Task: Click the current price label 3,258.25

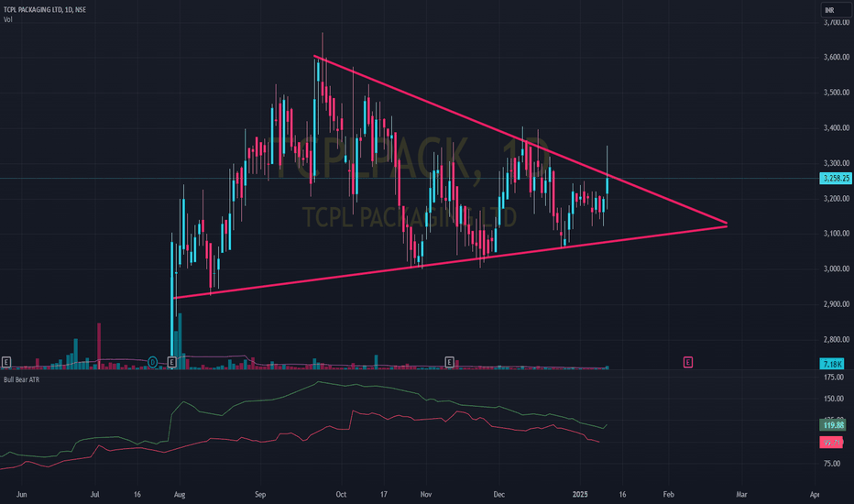Action: [x=836, y=178]
